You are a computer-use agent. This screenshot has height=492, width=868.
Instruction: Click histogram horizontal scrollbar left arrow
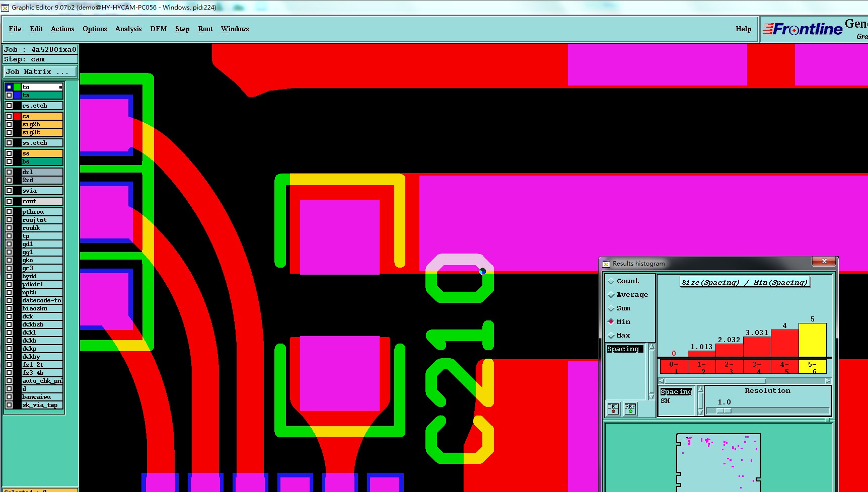662,381
